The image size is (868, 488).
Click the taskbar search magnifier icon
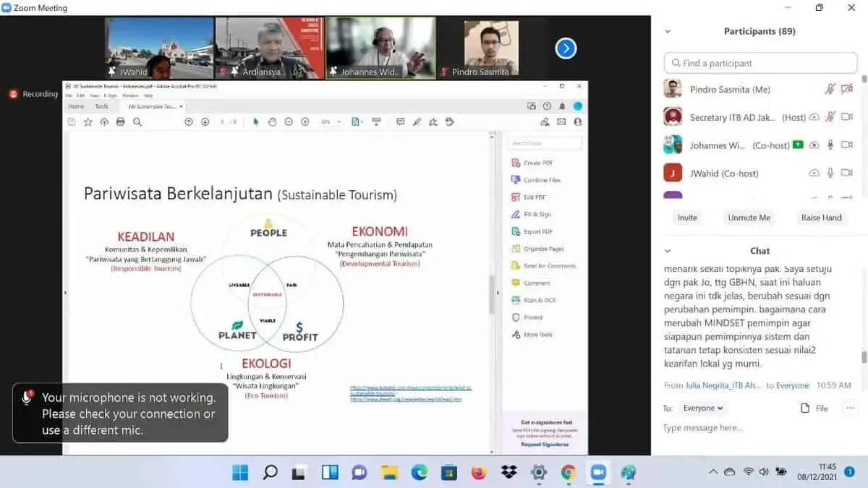coord(270,473)
